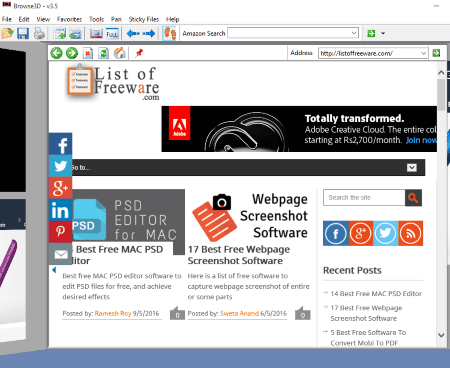Go back with green back arrow
The image size is (450, 368).
tap(56, 53)
